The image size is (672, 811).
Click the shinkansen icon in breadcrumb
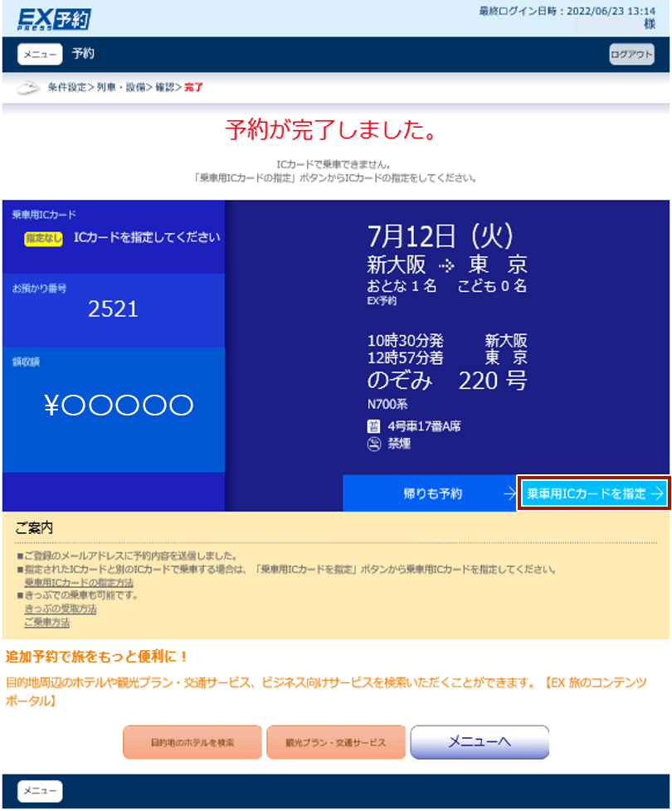(x=28, y=88)
